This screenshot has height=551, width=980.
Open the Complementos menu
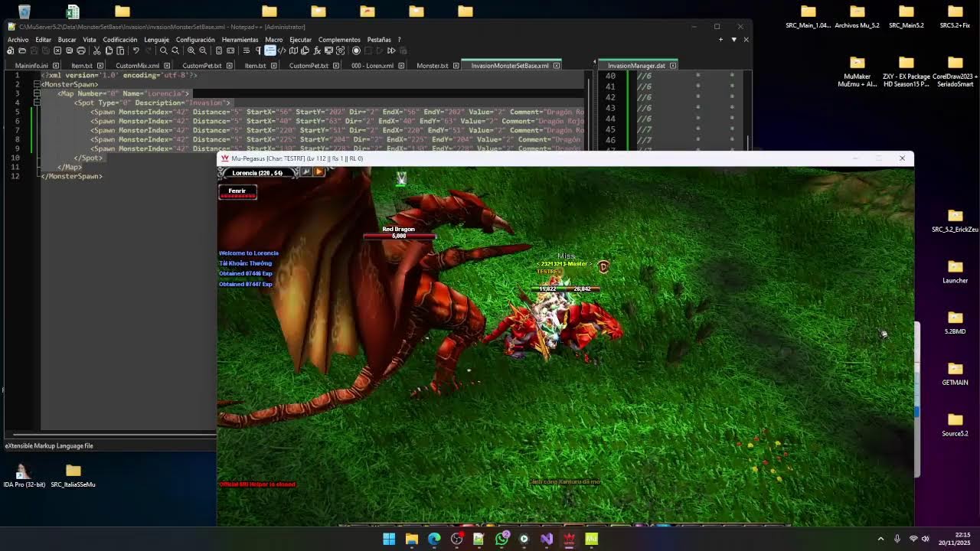coord(339,40)
